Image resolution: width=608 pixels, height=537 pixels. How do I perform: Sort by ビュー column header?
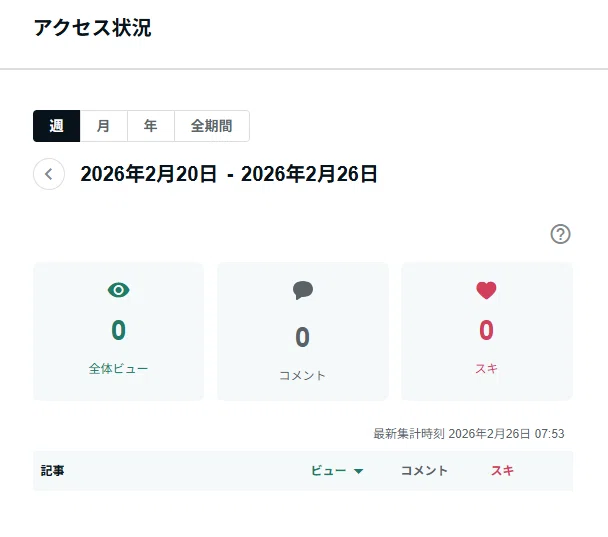(x=328, y=471)
